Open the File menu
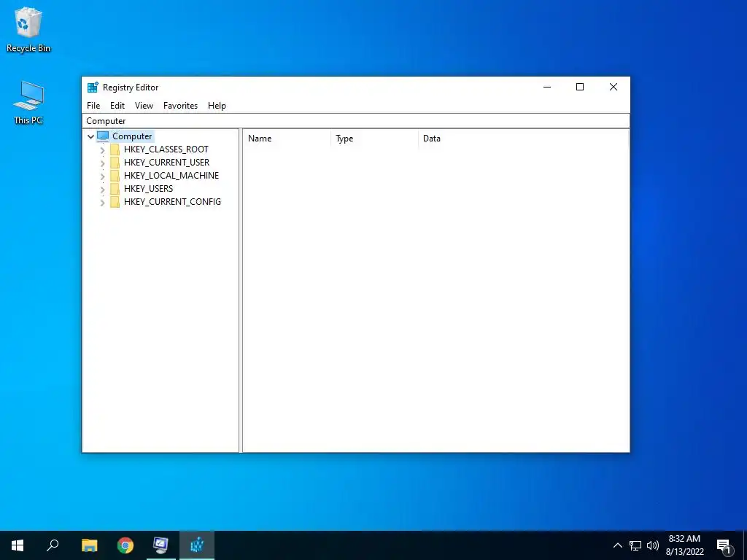This screenshot has width=747, height=560. tap(93, 106)
